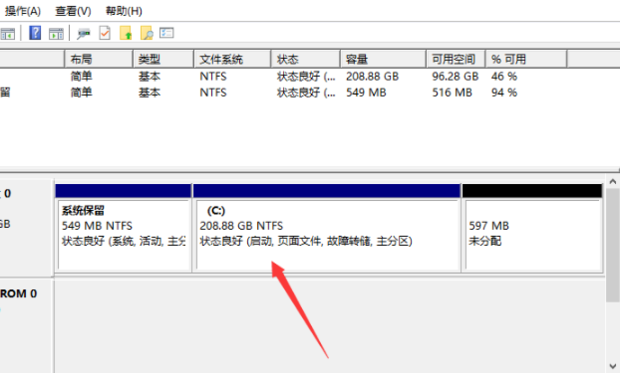Sort by the 状态 column header
Viewport: 620px width, 373px height.
[x=306, y=59]
